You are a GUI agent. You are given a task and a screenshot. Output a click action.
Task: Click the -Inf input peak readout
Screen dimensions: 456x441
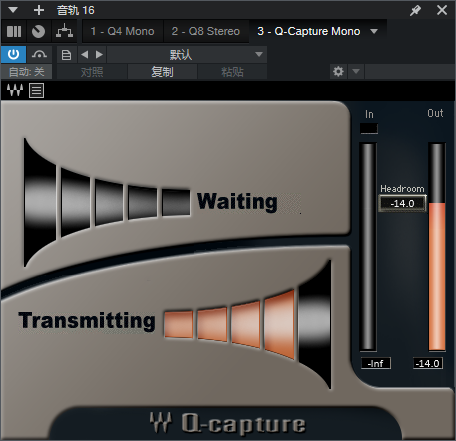point(376,363)
